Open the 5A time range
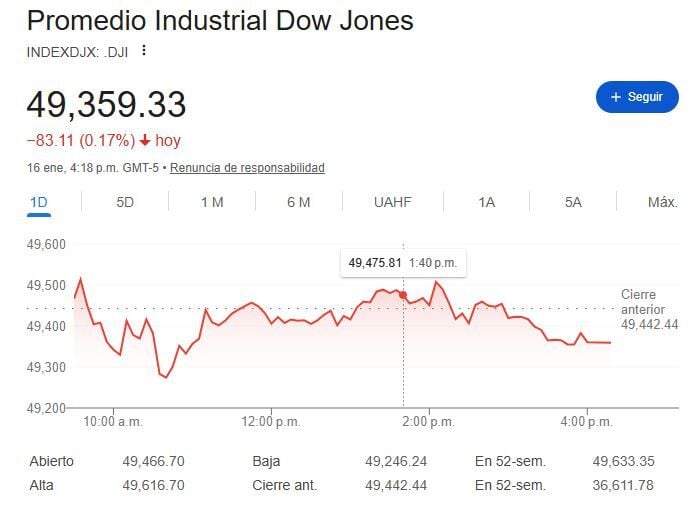This screenshot has width=693, height=505. point(573,202)
